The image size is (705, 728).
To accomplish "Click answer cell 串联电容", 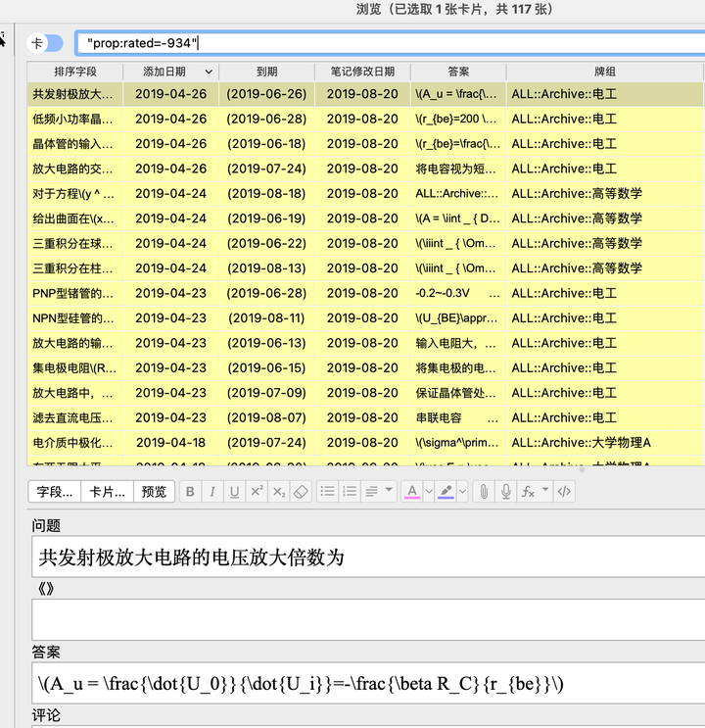I will pyautogui.click(x=458, y=417).
